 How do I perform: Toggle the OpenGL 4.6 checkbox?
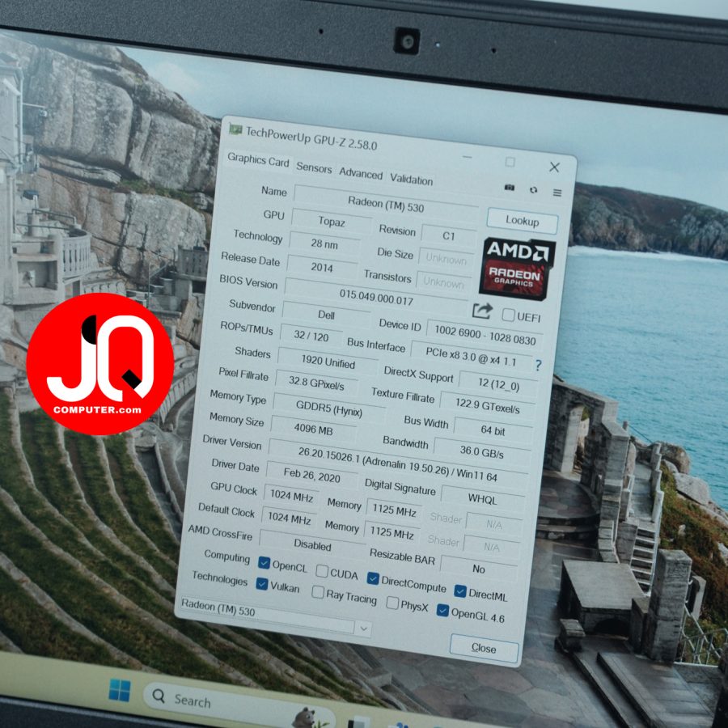(x=442, y=610)
